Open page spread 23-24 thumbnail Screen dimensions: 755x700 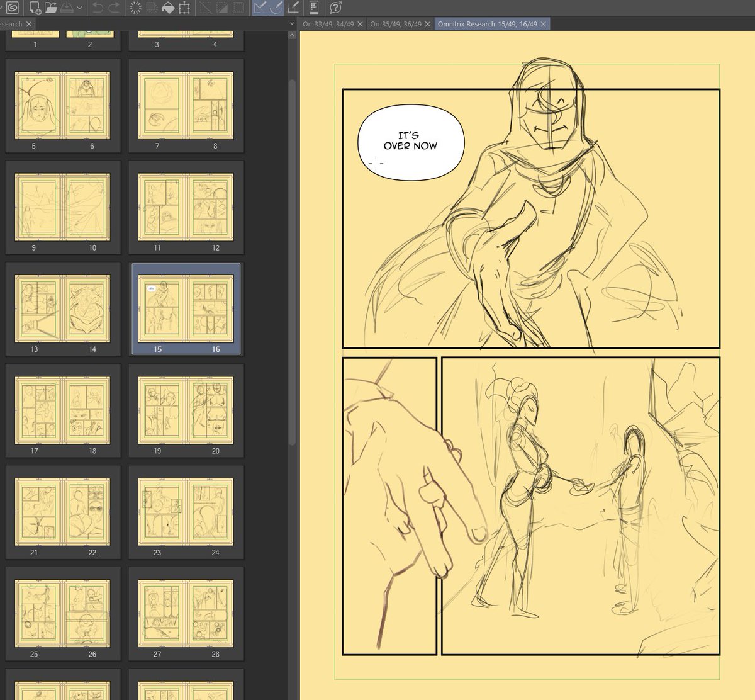(186, 512)
